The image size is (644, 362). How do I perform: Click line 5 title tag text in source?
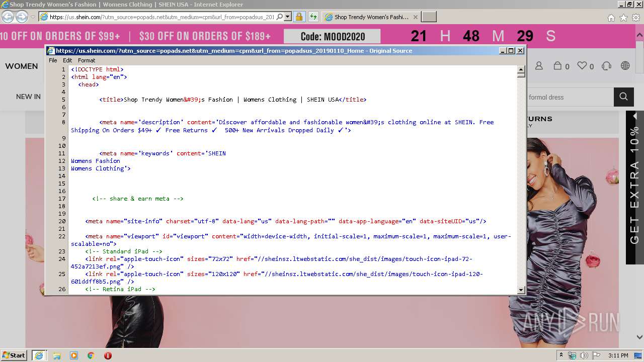coord(233,100)
